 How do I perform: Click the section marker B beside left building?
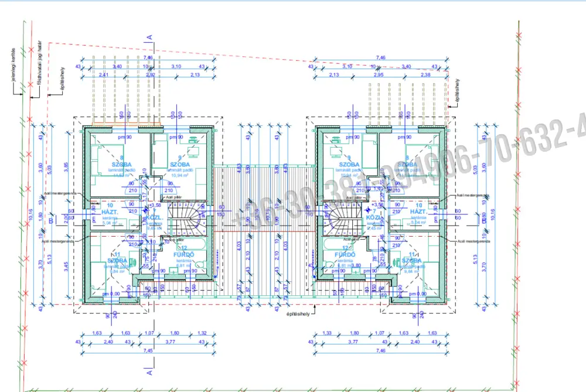tap(51, 221)
